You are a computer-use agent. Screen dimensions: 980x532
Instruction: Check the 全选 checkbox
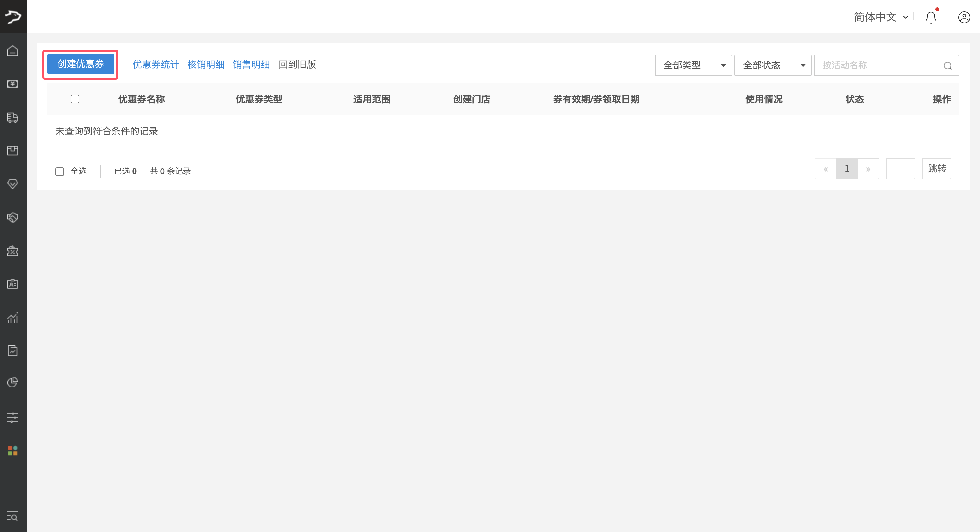click(x=60, y=172)
